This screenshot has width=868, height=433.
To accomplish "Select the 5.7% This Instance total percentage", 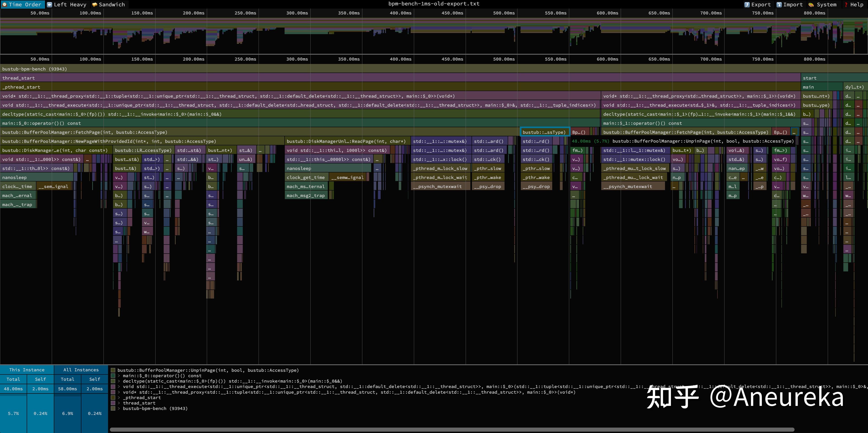I will point(14,414).
